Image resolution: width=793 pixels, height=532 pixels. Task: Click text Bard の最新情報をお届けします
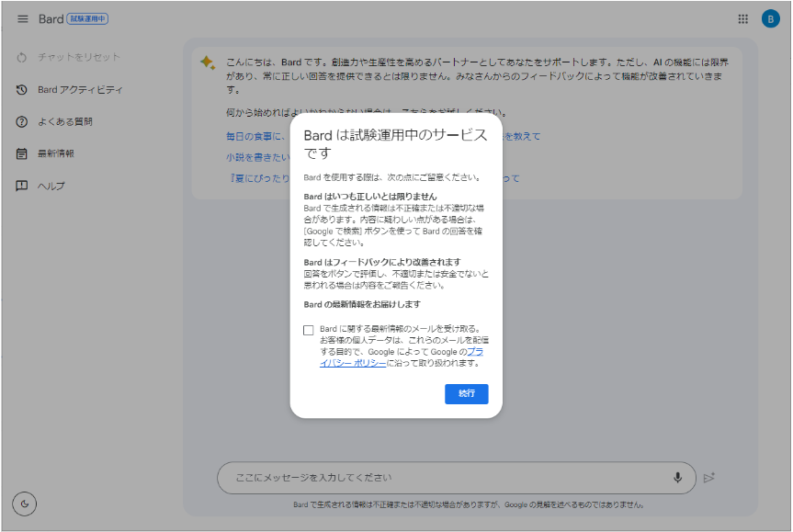coord(362,304)
